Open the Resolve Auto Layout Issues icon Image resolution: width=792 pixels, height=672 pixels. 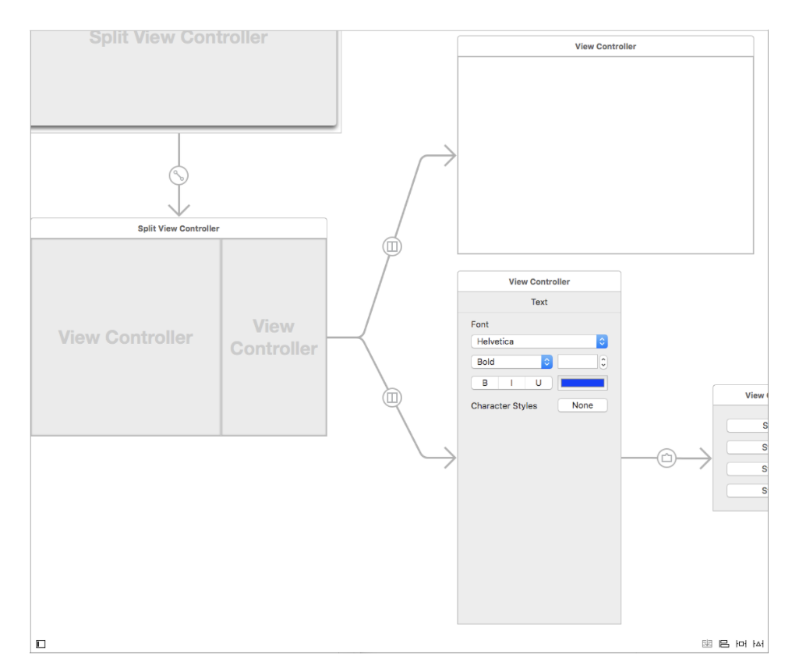(757, 643)
